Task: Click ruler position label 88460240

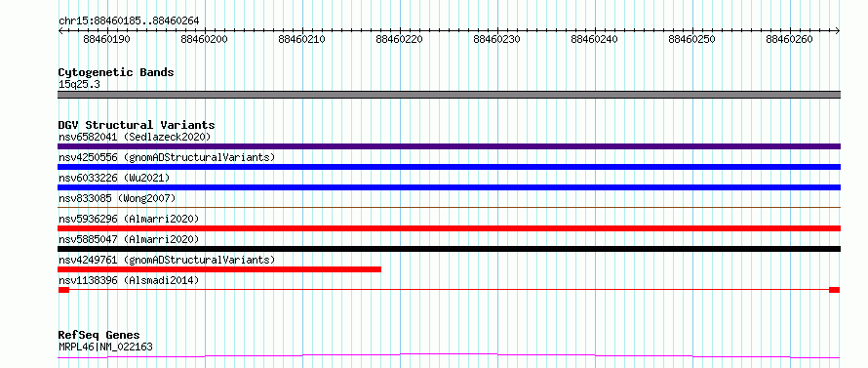Action: click(595, 39)
